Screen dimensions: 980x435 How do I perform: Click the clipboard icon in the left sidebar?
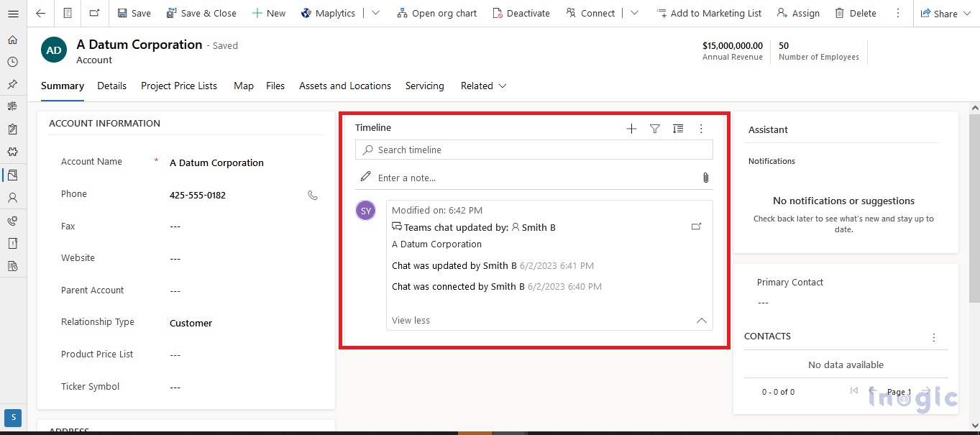point(12,129)
